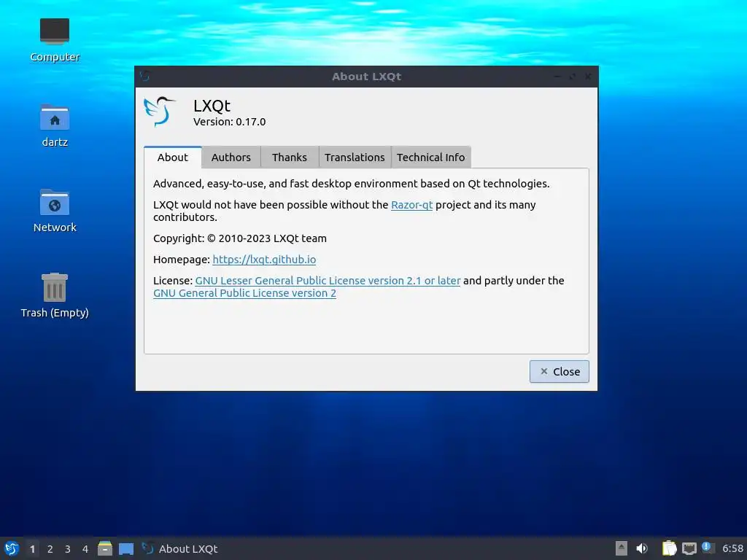Open the Translations tab

coord(355,157)
